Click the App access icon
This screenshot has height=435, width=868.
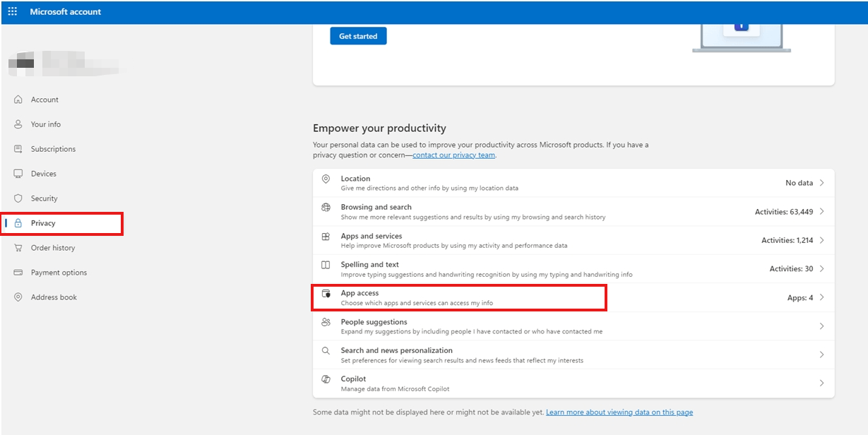(x=326, y=293)
